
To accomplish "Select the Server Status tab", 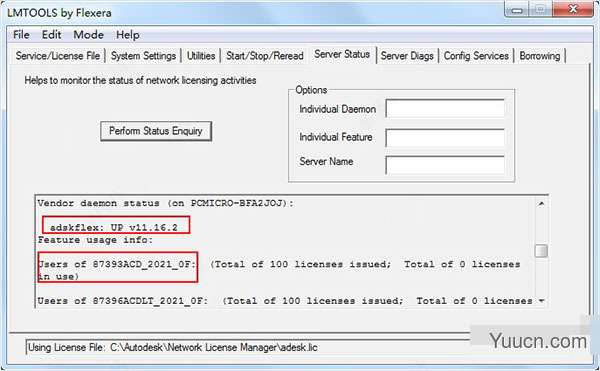I will pos(342,54).
